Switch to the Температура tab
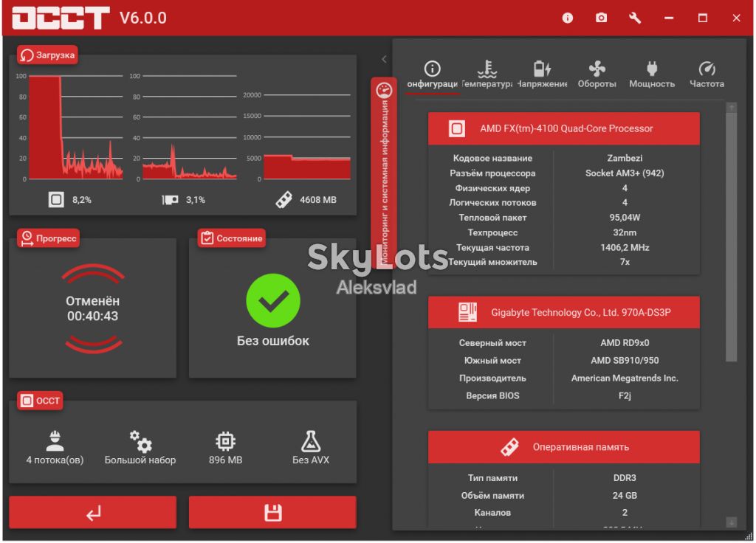Viewport: 756px width, 543px height. point(487,75)
